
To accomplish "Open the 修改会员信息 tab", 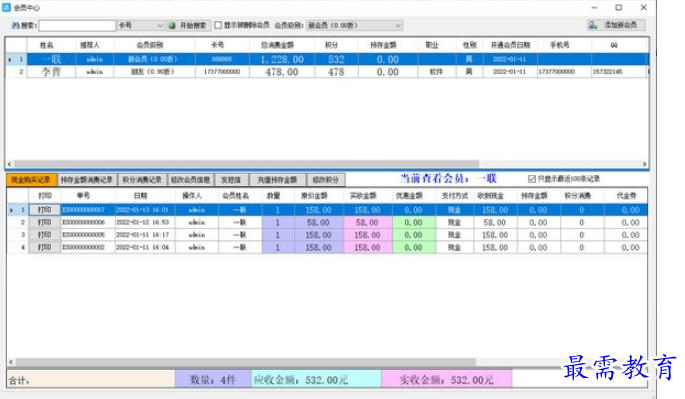I will [190, 180].
